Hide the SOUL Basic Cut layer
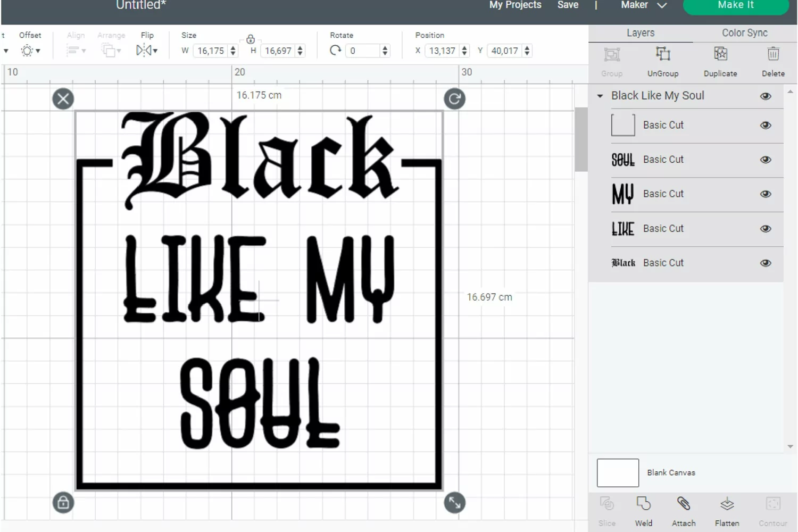Screen dimensions: 798x532 click(766, 160)
